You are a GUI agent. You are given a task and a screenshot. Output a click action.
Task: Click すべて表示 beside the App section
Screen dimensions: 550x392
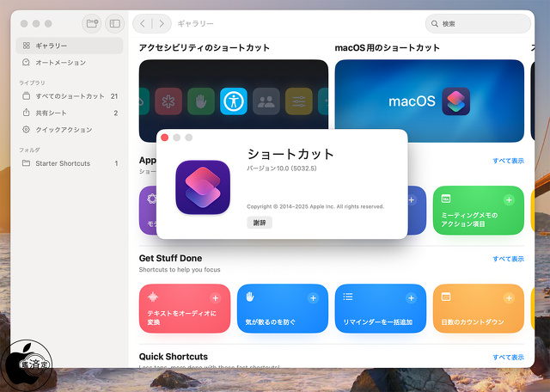(x=508, y=161)
